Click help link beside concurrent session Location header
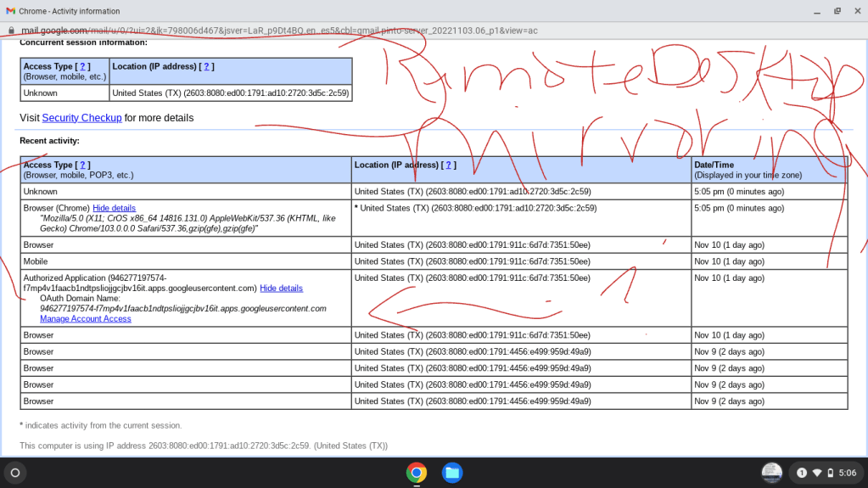868x488 pixels. [206, 66]
